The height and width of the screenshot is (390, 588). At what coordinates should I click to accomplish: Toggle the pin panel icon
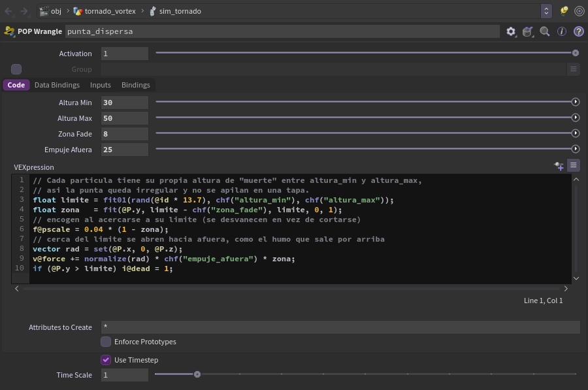tap(564, 11)
